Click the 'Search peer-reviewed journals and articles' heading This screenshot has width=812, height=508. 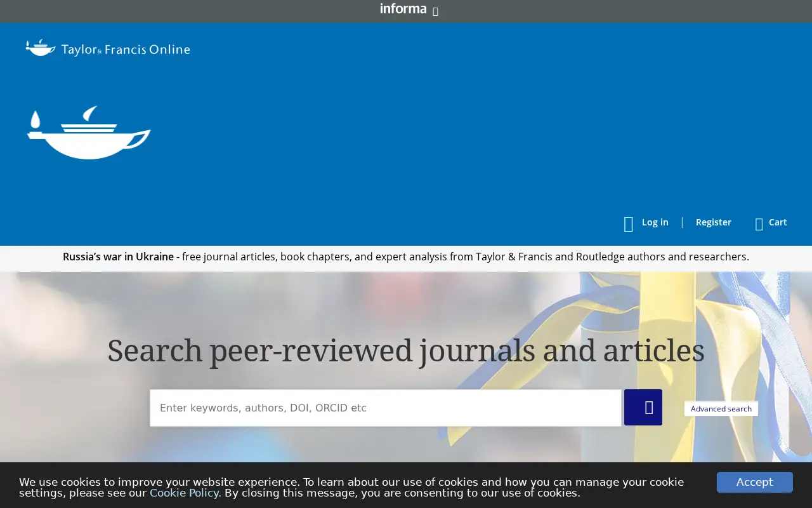click(x=406, y=351)
